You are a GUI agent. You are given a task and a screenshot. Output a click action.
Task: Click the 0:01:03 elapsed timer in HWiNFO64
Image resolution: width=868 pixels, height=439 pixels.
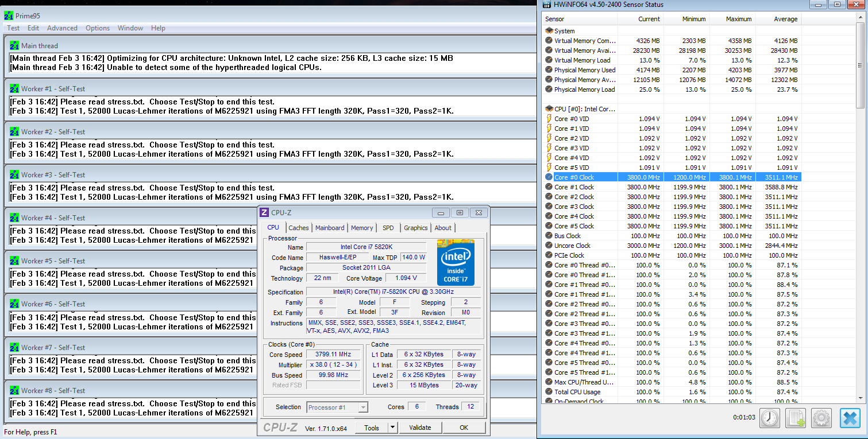tap(744, 418)
